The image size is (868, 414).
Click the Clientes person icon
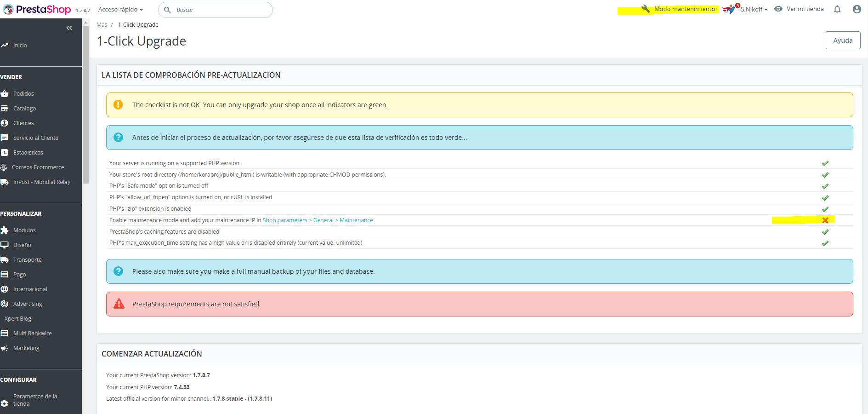(x=5, y=123)
